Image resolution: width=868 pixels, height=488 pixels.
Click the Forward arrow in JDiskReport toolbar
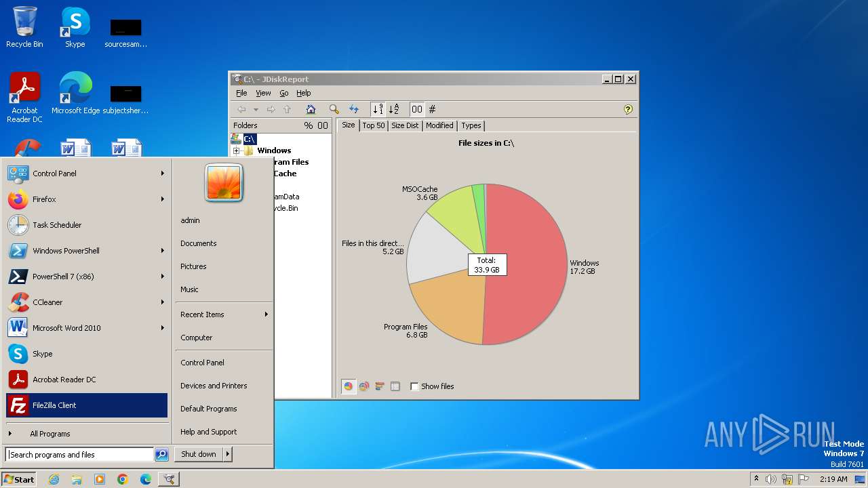(271, 109)
